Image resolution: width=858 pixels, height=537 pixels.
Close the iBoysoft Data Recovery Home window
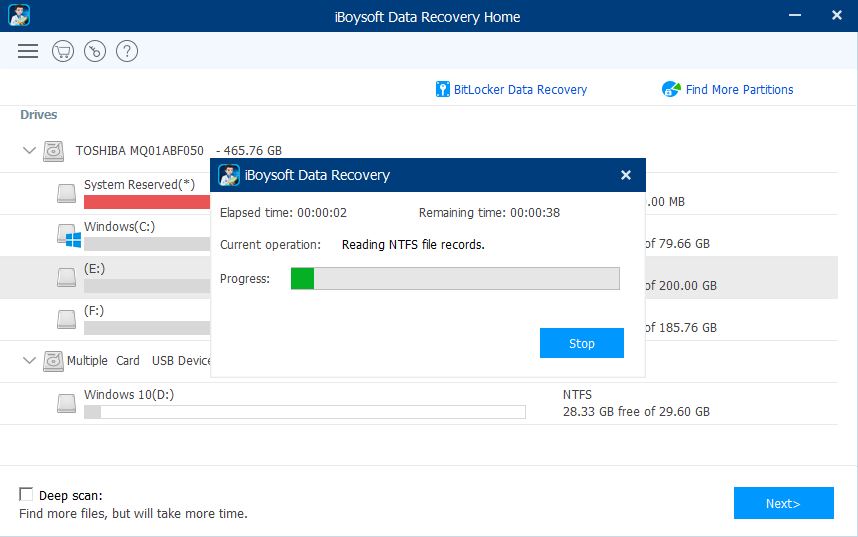tap(837, 15)
